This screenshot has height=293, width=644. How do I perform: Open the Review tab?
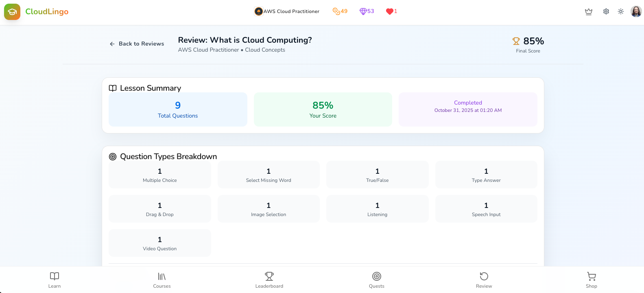coord(484,280)
